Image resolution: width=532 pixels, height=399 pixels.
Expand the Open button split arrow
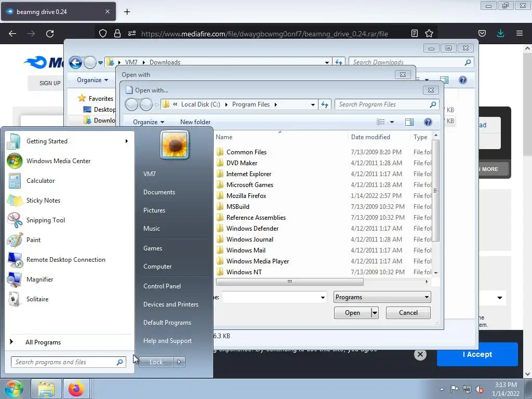click(375, 313)
